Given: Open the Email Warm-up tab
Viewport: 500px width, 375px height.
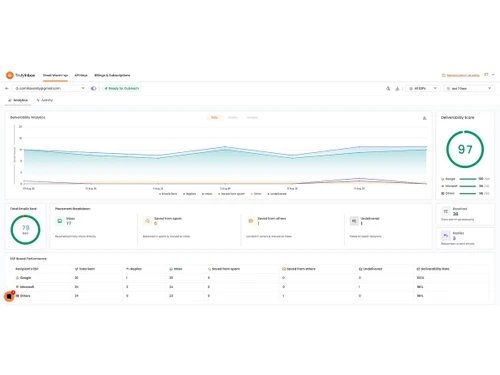Looking at the screenshot, I should point(55,75).
